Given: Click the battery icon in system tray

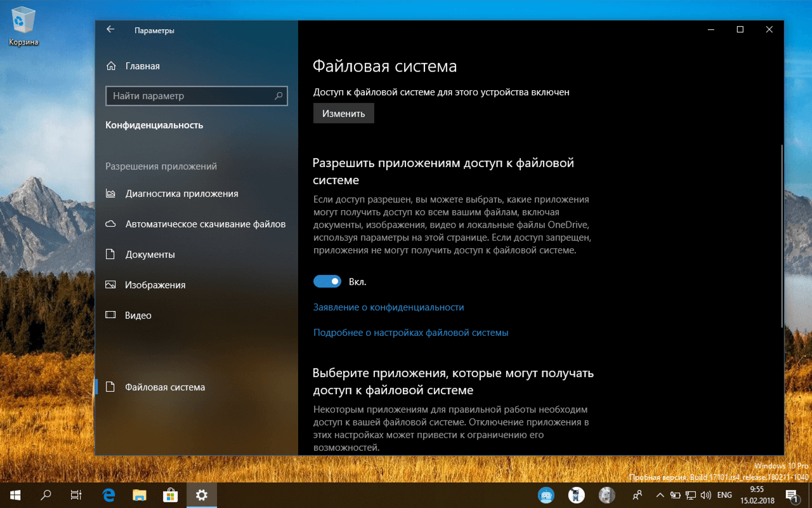Looking at the screenshot, I should point(676,495).
